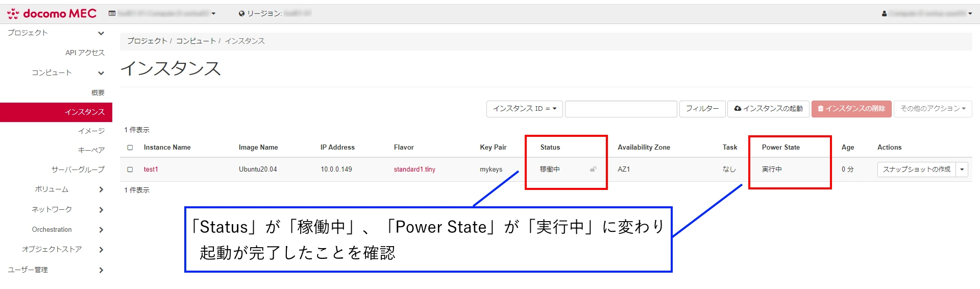Screen dimensions: 980x289
Task: Go to キーペア in the sidebar
Action: [91, 150]
